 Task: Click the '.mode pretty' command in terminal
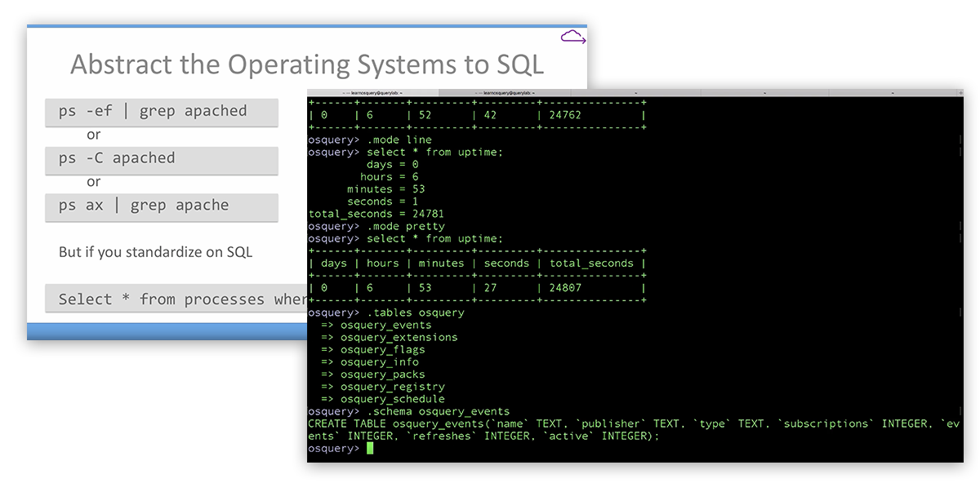(406, 226)
